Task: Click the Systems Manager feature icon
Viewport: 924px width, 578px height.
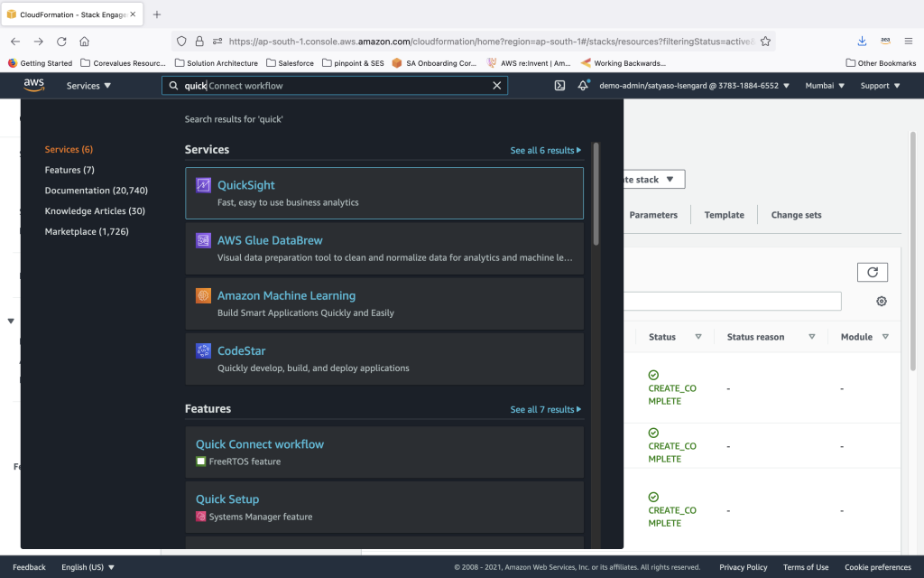Action: click(x=201, y=517)
